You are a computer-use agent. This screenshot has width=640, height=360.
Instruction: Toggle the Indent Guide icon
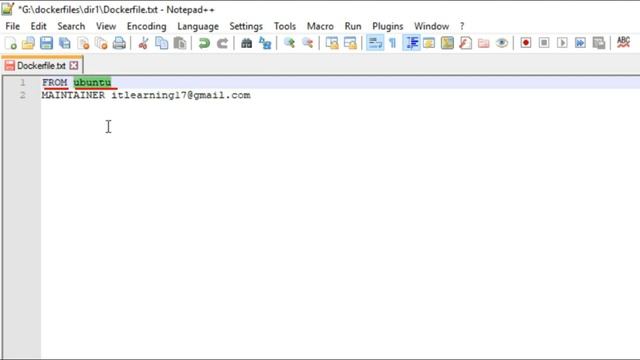pos(411,43)
